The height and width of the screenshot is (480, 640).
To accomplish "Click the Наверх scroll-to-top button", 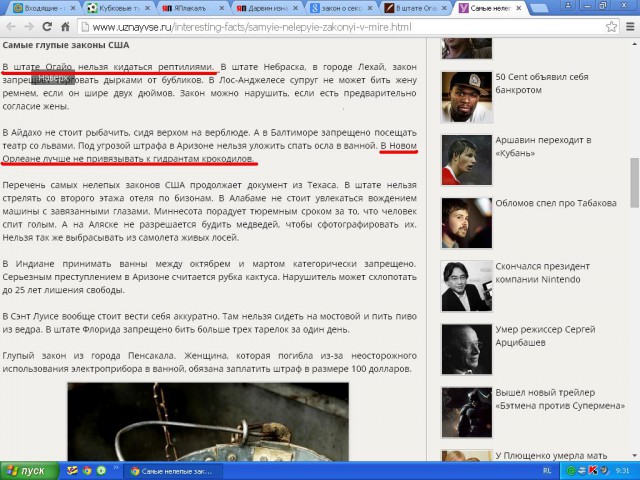I will click(x=53, y=77).
